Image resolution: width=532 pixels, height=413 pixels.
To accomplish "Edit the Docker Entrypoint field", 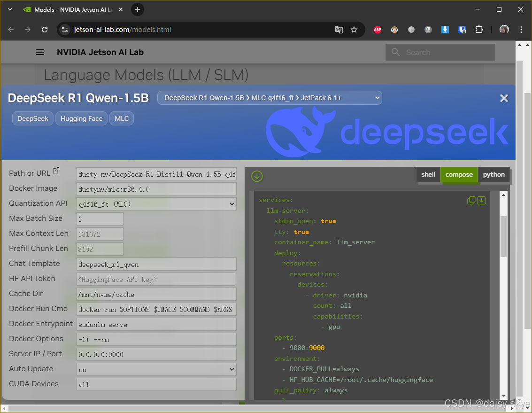I will coord(156,324).
